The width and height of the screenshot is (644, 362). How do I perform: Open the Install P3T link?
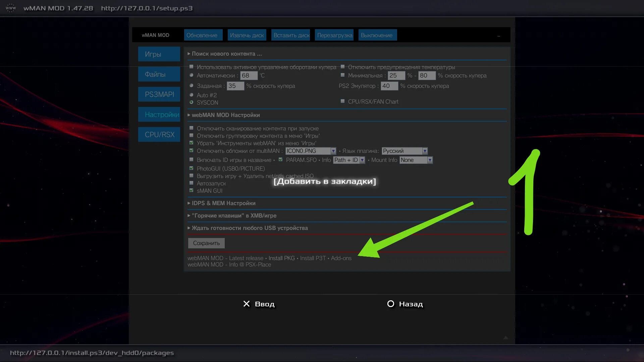pyautogui.click(x=313, y=258)
